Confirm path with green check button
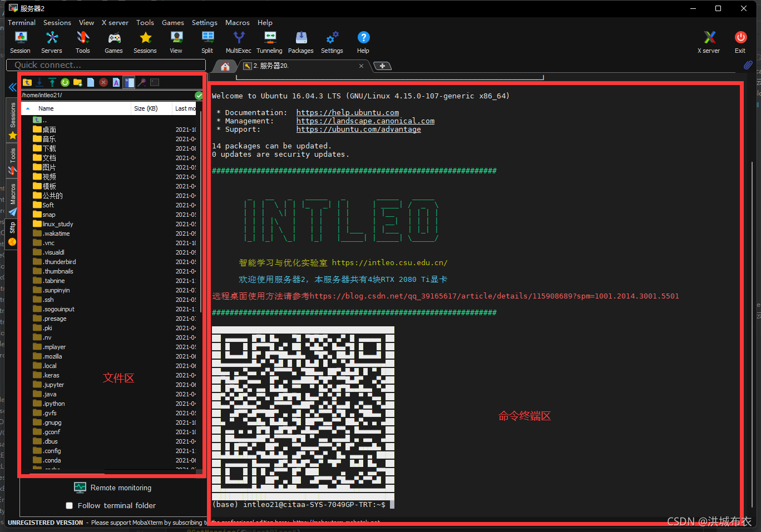Screen dimensions: 761x532 [x=199, y=96]
